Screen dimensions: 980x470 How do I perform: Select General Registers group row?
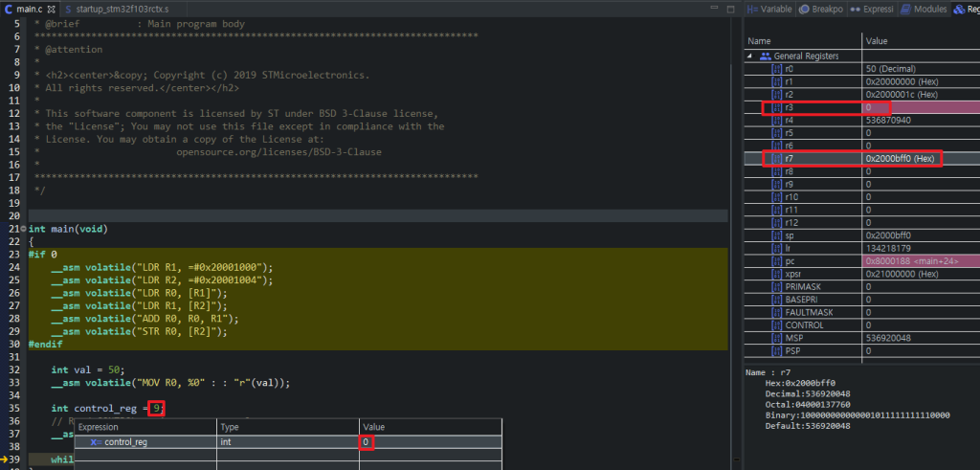(x=862, y=56)
